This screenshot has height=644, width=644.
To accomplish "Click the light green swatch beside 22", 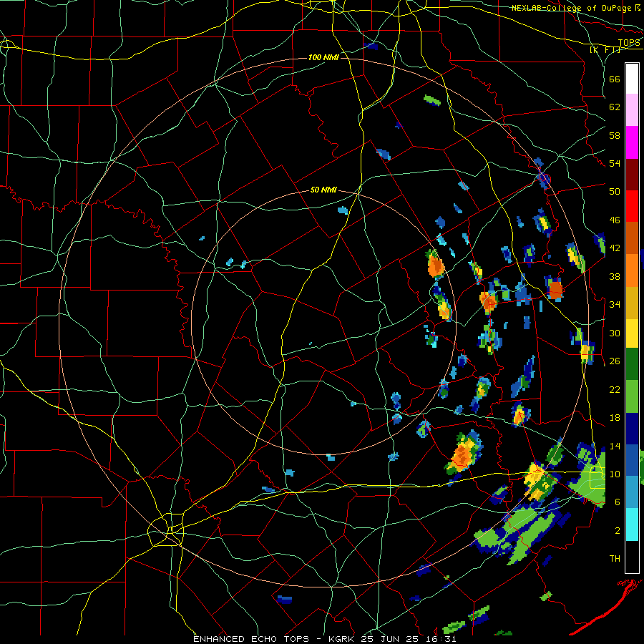I will 632,396.
